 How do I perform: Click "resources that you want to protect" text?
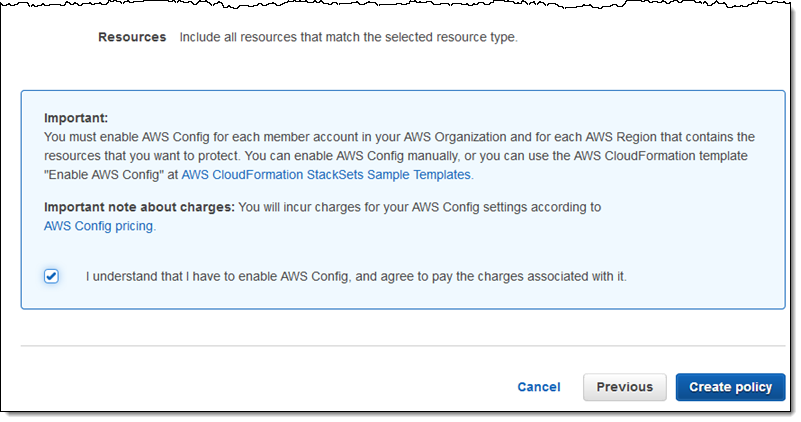[140, 155]
